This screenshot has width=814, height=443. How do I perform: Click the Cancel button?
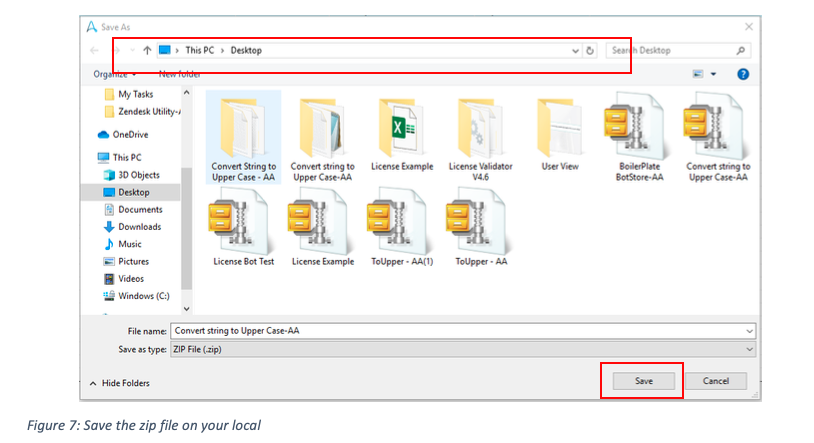(x=716, y=381)
